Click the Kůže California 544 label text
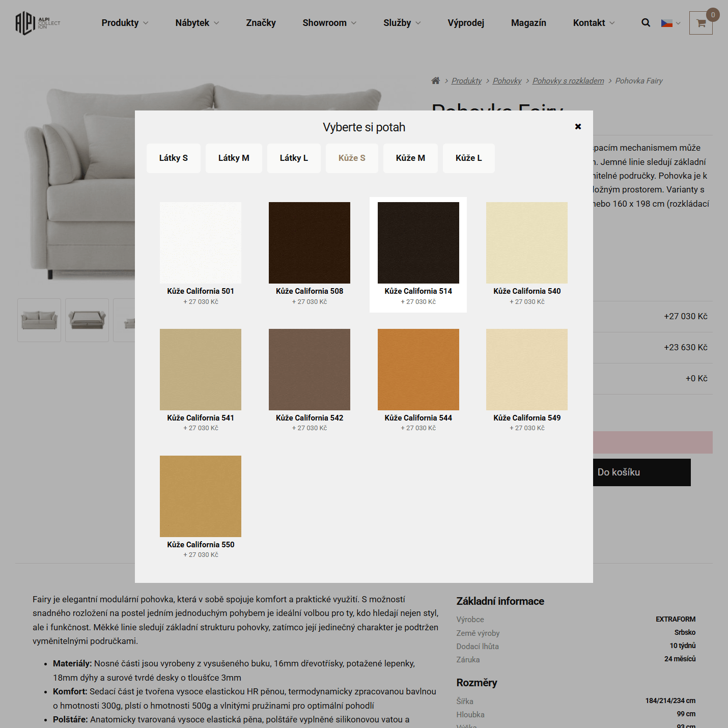 coord(418,418)
